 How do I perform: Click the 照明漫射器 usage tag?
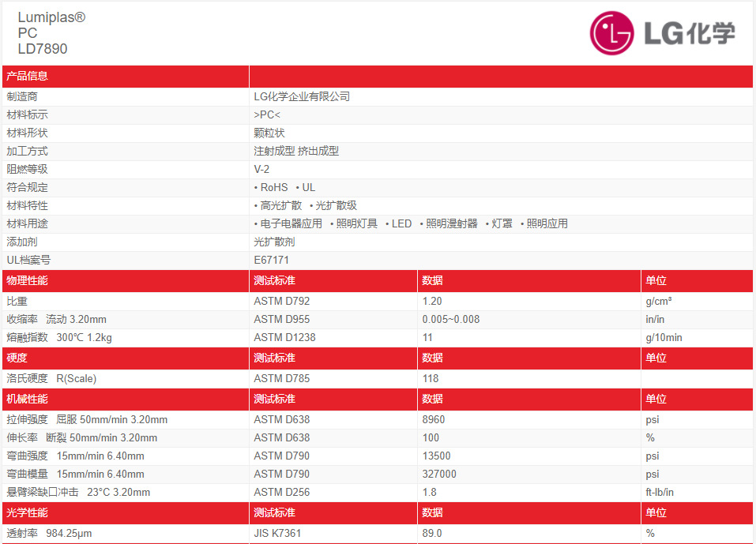[451, 223]
